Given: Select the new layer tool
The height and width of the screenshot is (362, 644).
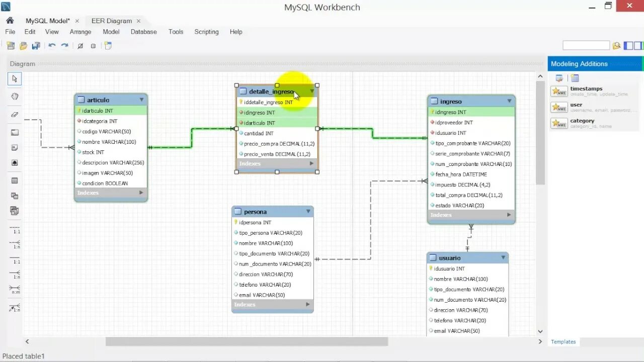Looking at the screenshot, I should (x=15, y=132).
